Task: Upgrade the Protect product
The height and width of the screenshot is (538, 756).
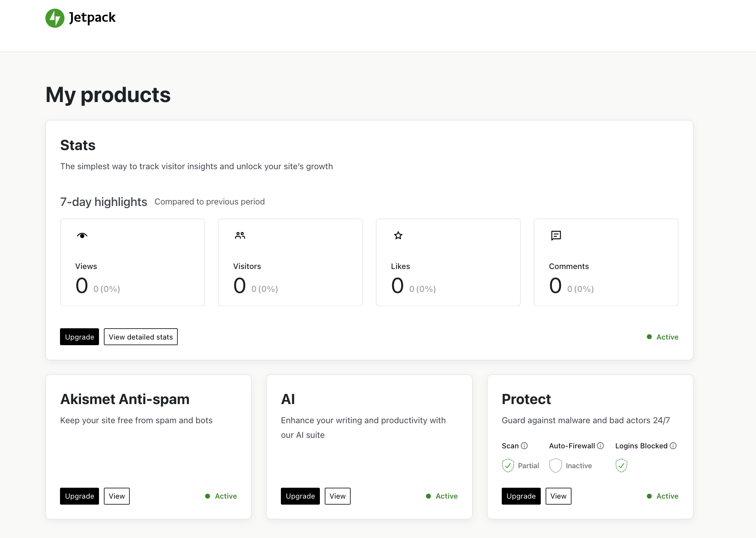Action: click(521, 496)
